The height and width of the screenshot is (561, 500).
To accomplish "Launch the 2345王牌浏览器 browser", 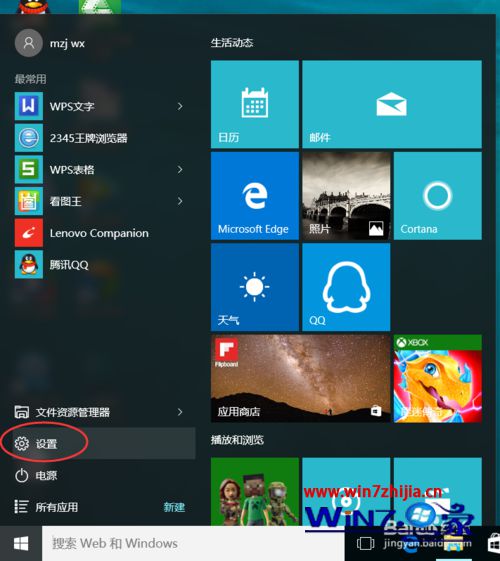I will tap(100, 138).
